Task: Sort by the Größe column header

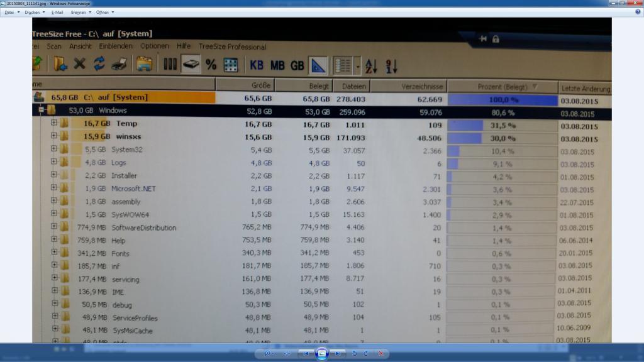Action: [245, 85]
